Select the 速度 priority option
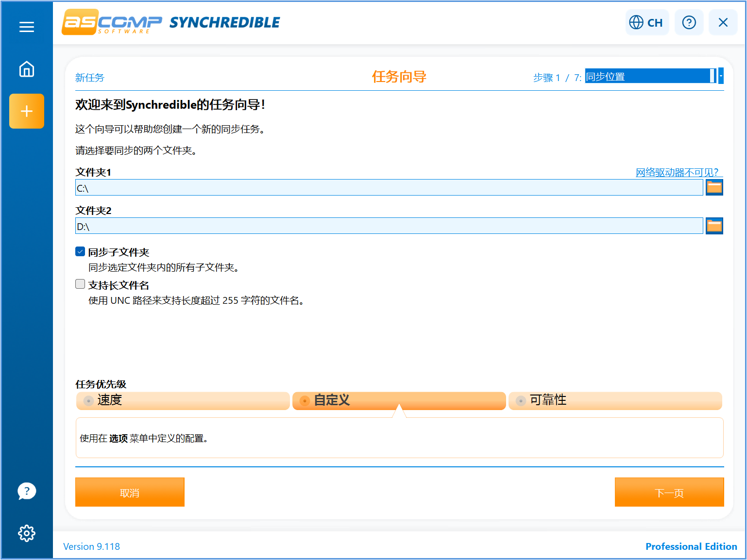Viewport: 747px width, 560px height. click(183, 400)
